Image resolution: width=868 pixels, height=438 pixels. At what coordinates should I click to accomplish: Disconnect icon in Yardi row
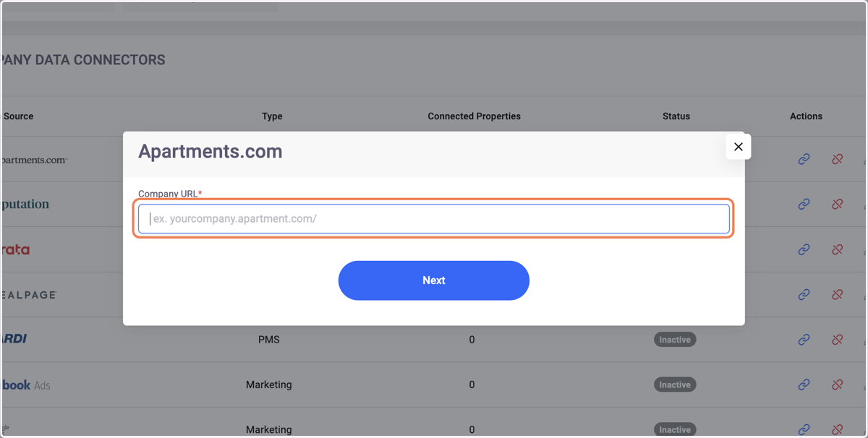[x=837, y=339]
